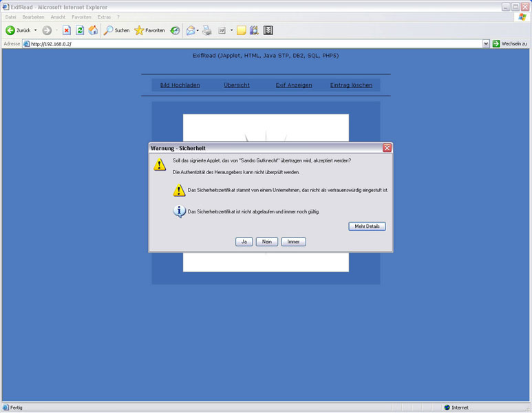Open the Bild Hochladen link
The width and height of the screenshot is (532, 413).
point(180,85)
